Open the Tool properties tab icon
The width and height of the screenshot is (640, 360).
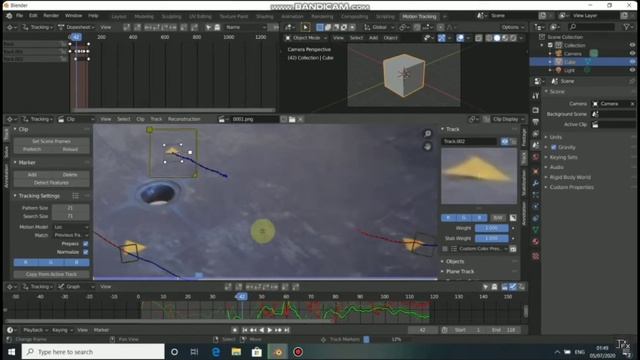coord(536,96)
